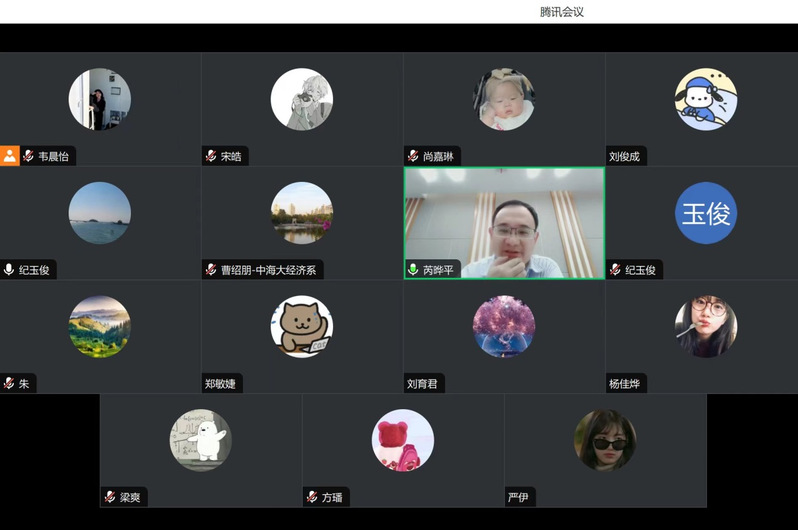Click the muted mic icon next to 宋皓
This screenshot has height=530, width=798.
(211, 156)
